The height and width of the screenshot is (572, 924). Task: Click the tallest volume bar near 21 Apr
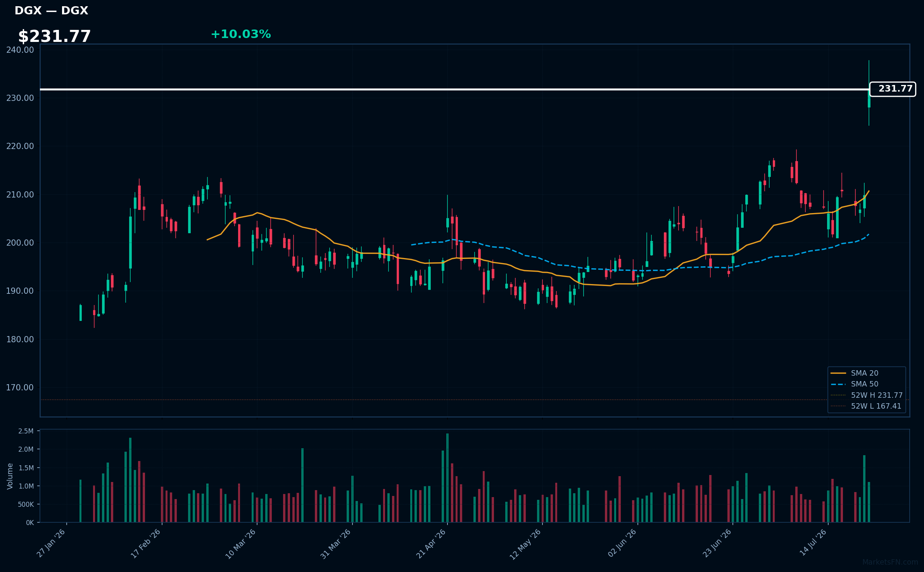[x=447, y=478]
